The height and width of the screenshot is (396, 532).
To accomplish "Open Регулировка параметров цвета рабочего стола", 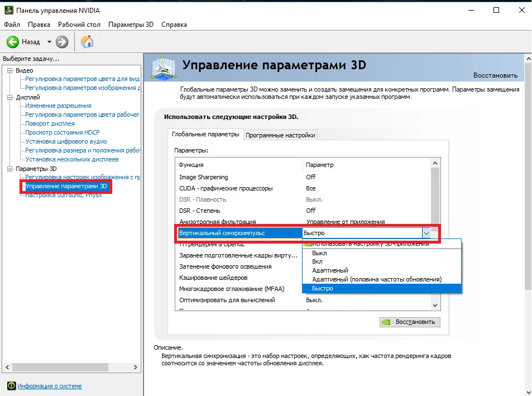I will (83, 114).
